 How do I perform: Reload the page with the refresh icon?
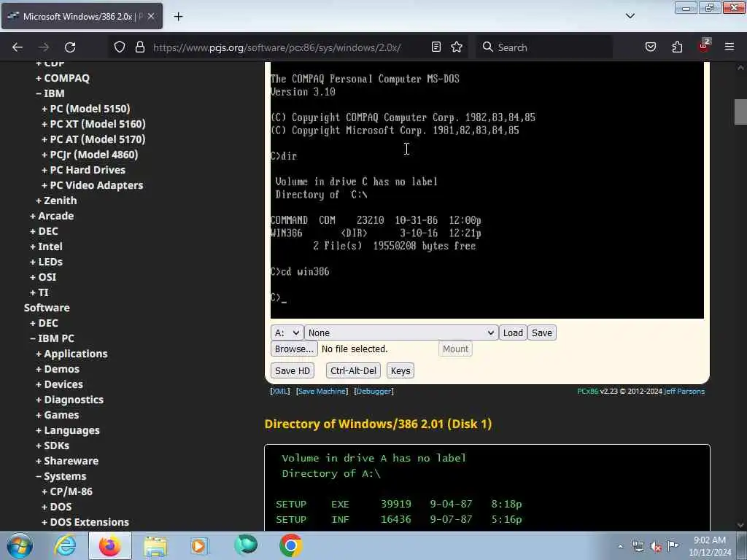(70, 47)
